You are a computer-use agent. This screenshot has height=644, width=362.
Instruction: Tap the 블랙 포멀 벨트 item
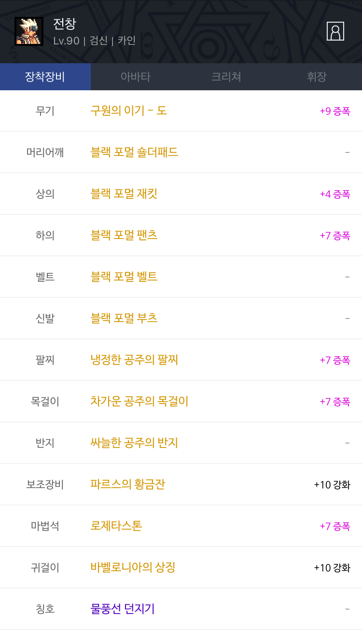pyautogui.click(x=124, y=277)
